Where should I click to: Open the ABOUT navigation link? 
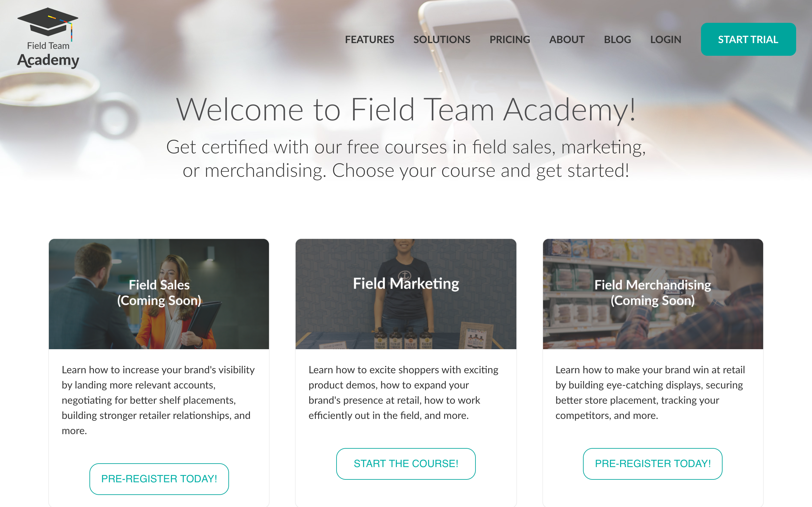tap(567, 40)
